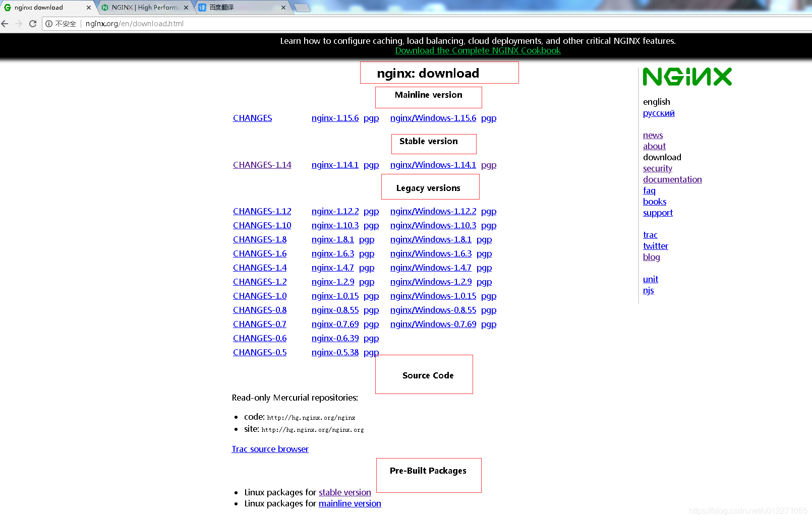Click the site info icon beside the URL
This screenshot has height=520, width=812.
click(x=49, y=24)
